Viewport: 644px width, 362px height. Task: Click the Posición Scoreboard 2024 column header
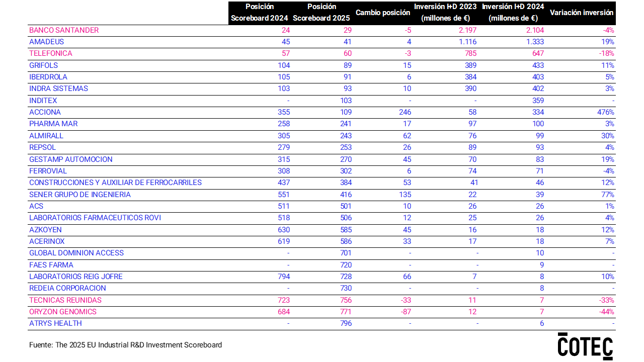pyautogui.click(x=260, y=13)
